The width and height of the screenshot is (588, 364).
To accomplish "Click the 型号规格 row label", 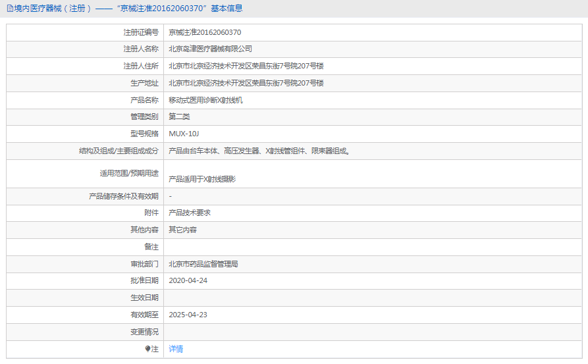I will [144, 134].
